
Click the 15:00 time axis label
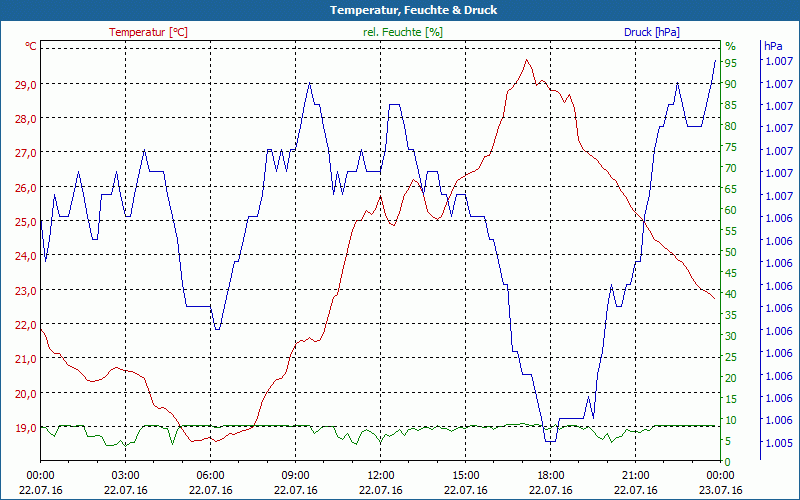465,476
